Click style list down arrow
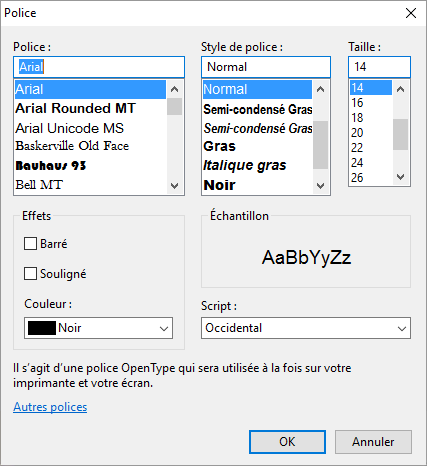Viewport: 427px width, 466px height. (x=320, y=186)
